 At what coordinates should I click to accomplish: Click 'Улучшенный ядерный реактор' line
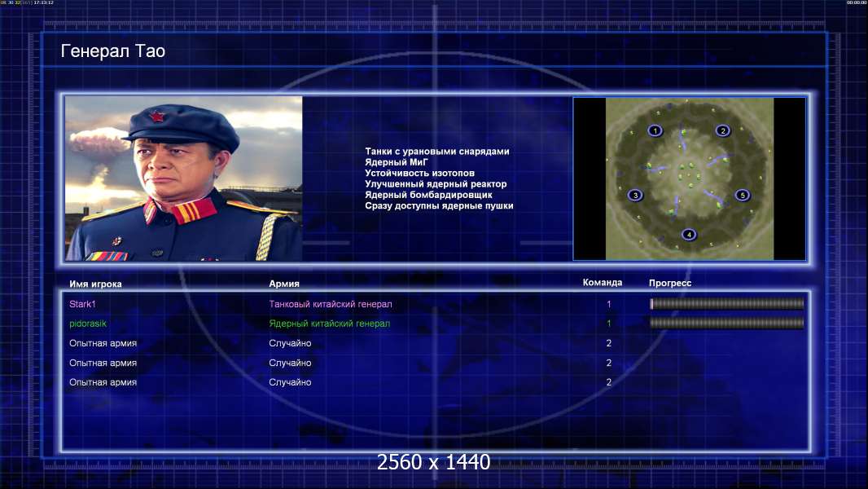pyautogui.click(x=436, y=184)
